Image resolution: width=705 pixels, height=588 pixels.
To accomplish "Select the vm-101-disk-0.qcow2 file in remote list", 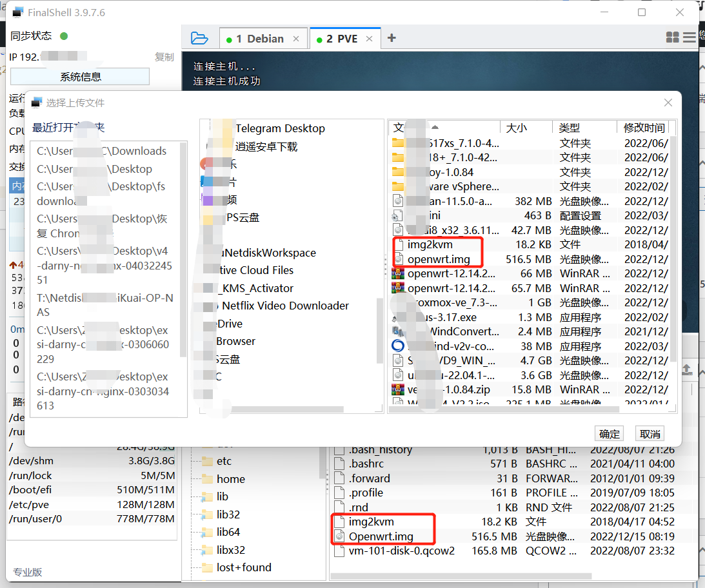I will (x=401, y=551).
